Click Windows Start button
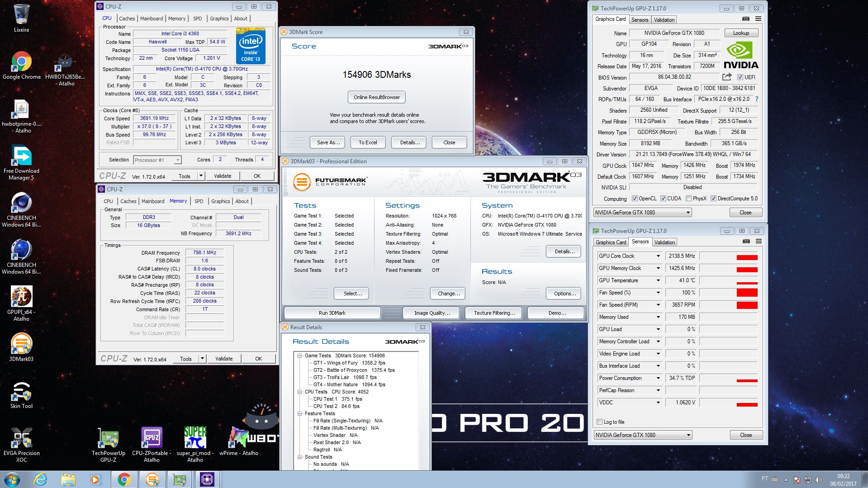This screenshot has width=868, height=488. pos(12,479)
